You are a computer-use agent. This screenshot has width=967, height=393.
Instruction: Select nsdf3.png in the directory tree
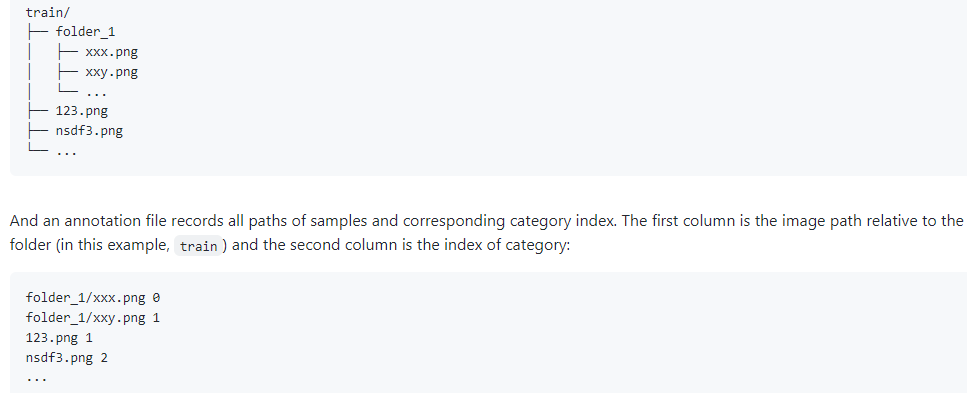coord(89,131)
